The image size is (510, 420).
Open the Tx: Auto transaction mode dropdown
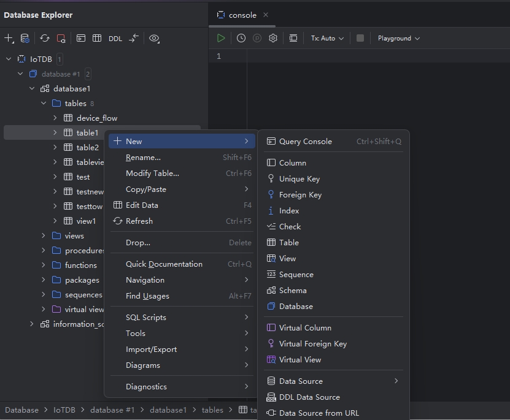(x=327, y=38)
